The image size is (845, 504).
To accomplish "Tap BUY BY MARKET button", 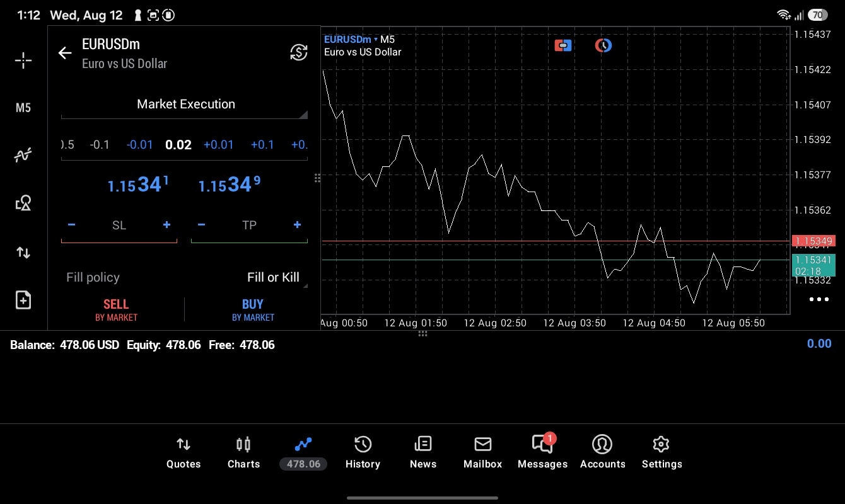I will pyautogui.click(x=253, y=310).
